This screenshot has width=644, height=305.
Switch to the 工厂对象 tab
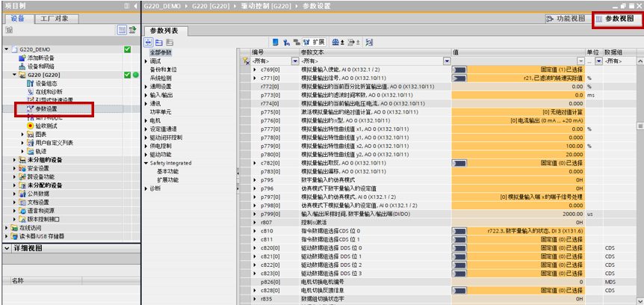click(x=54, y=18)
